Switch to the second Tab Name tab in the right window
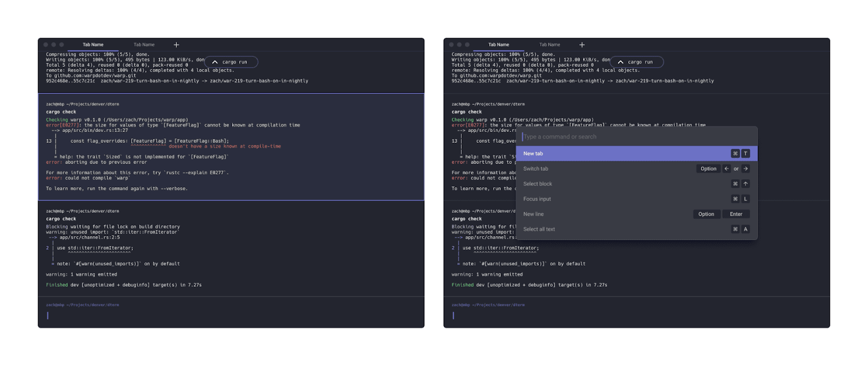This screenshot has width=868, height=366. (550, 45)
